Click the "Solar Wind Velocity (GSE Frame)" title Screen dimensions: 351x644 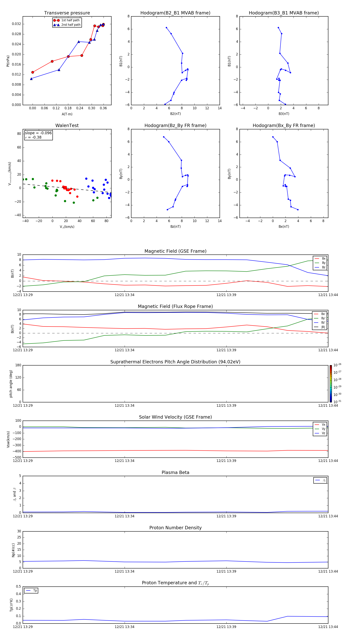click(x=175, y=417)
